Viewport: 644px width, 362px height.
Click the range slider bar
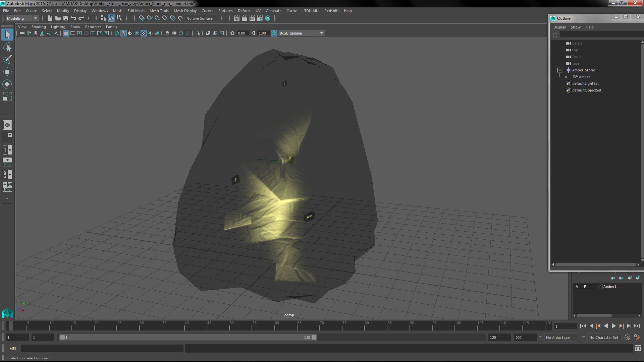(188, 338)
